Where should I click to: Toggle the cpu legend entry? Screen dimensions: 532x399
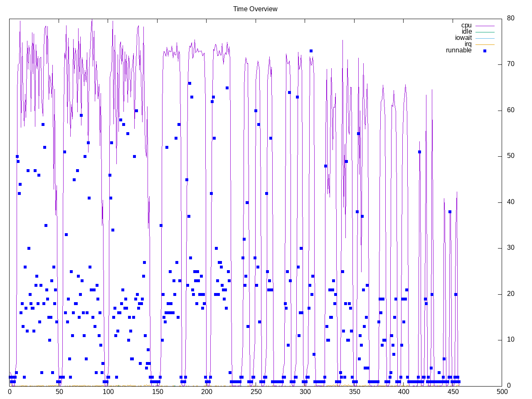466,25
